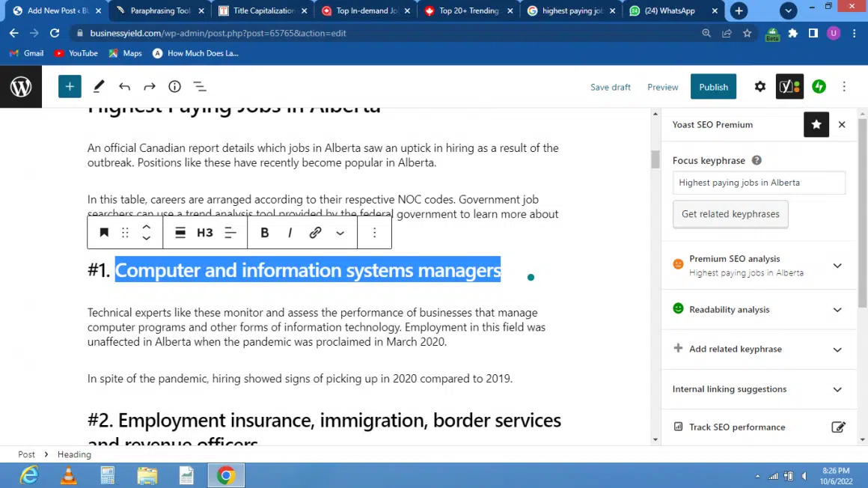Redo the last undone edit
The height and width of the screenshot is (488, 868).
(x=150, y=87)
